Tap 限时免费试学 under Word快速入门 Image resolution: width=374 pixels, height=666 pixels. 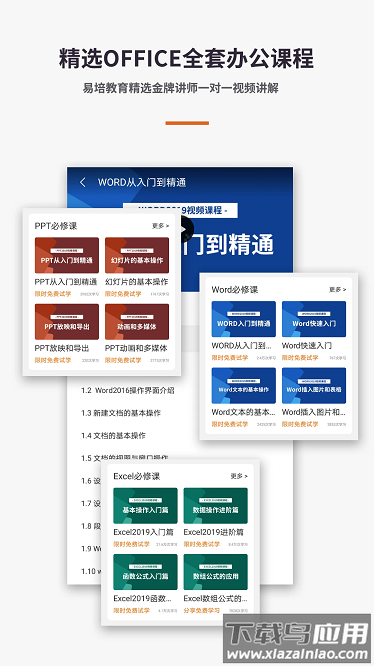click(300, 358)
